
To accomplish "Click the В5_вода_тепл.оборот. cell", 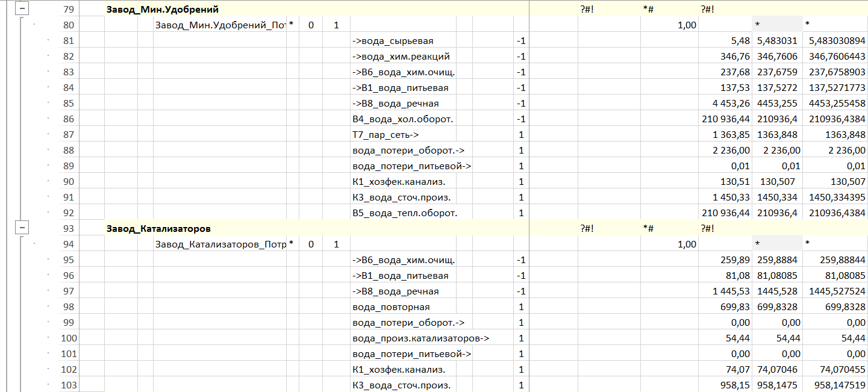I will pos(404,213).
